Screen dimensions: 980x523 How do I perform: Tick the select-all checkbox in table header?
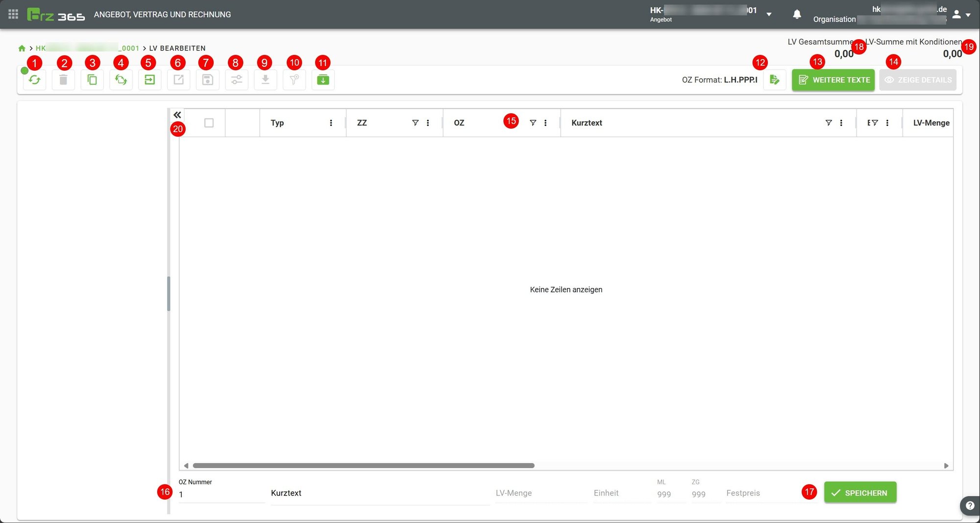[209, 123]
